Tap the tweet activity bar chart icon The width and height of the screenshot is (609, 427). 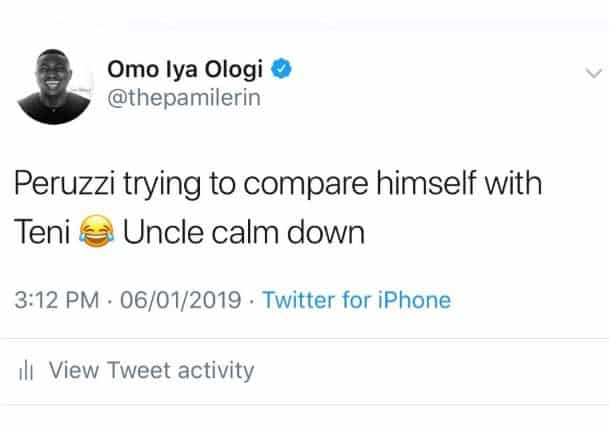tap(27, 371)
